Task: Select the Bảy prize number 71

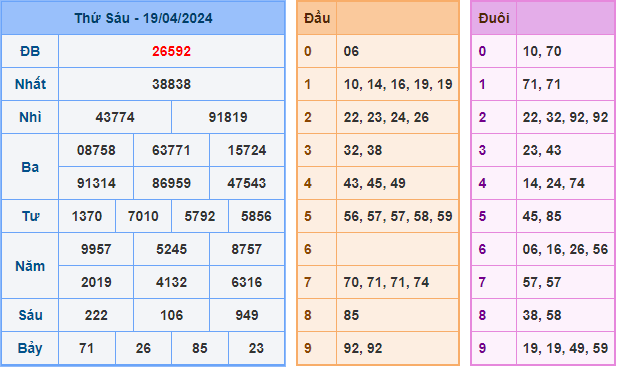Action: click(x=87, y=349)
